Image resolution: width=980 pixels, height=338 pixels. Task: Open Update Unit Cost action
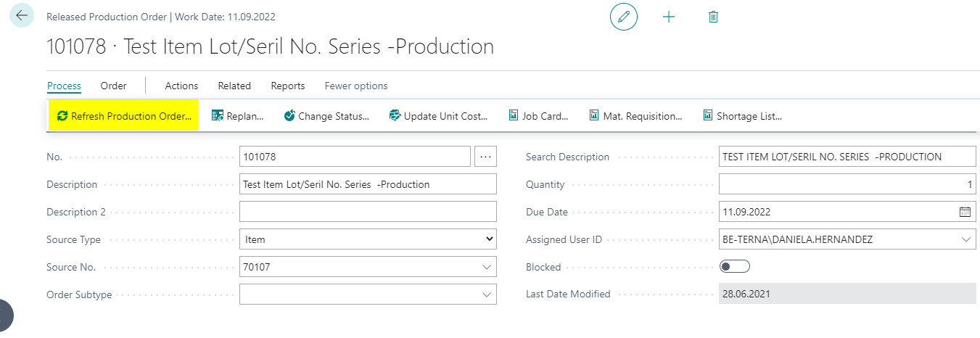pyautogui.click(x=438, y=116)
